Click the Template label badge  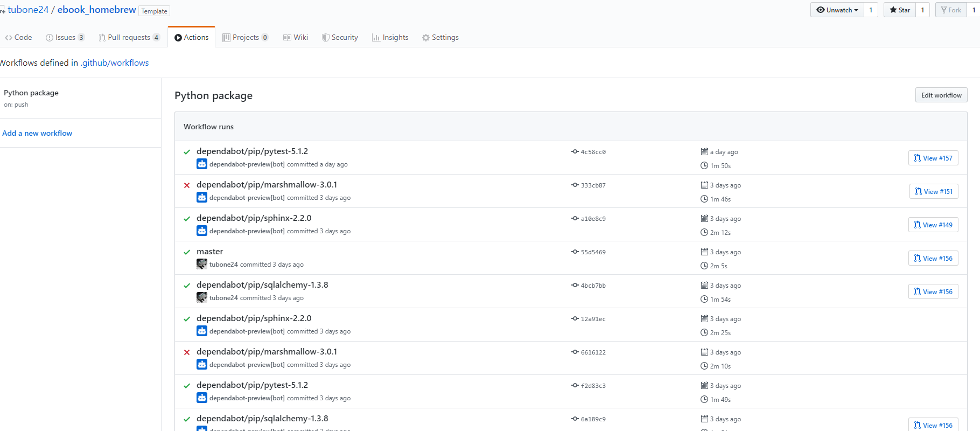[155, 11]
